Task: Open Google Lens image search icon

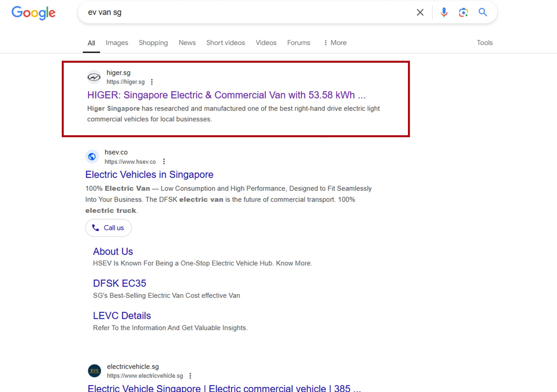Action: pos(463,12)
